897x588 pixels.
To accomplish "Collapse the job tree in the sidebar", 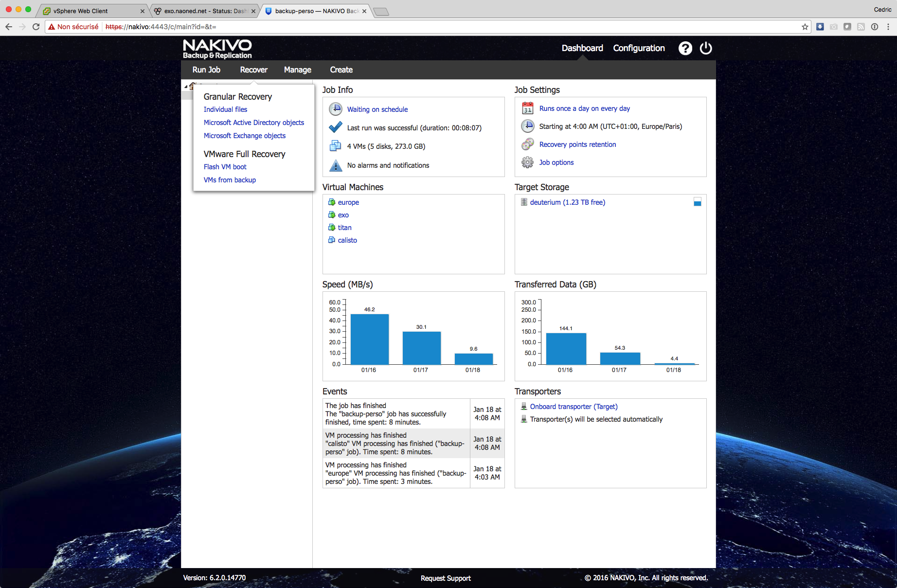I will [x=186, y=87].
